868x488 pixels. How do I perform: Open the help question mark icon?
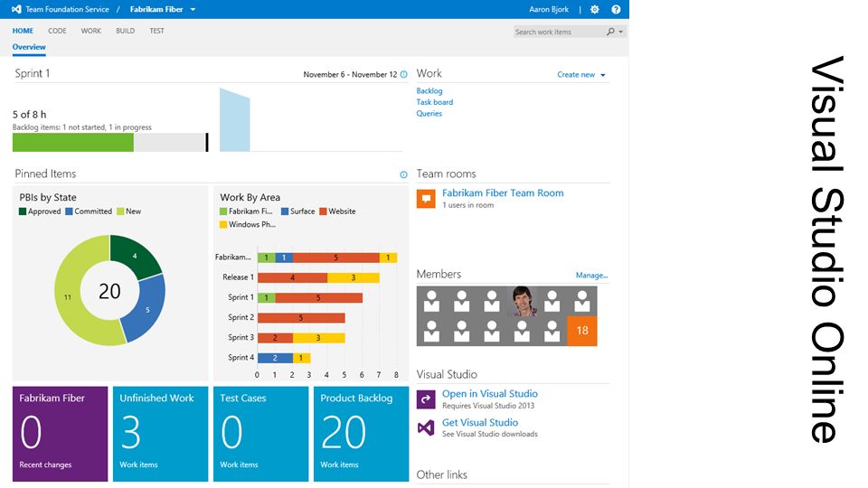point(616,9)
